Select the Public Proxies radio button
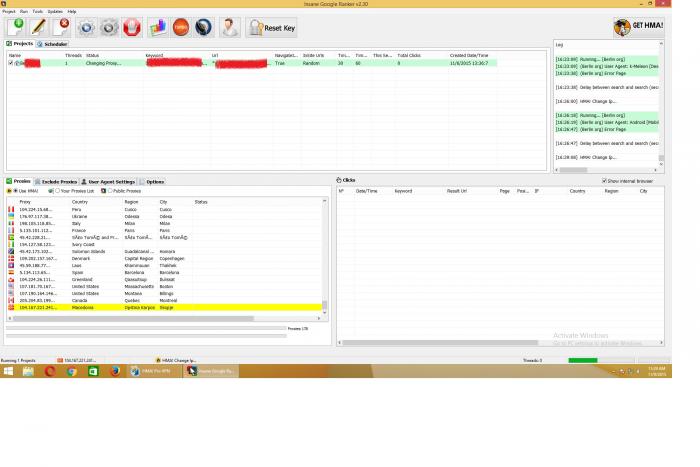This screenshot has width=700, height=467. point(110,191)
